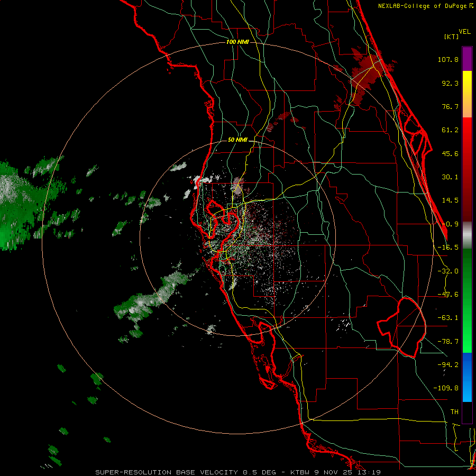Click the 107.8 value on velocity scale
Screen dimensions: 476x476
(448, 59)
